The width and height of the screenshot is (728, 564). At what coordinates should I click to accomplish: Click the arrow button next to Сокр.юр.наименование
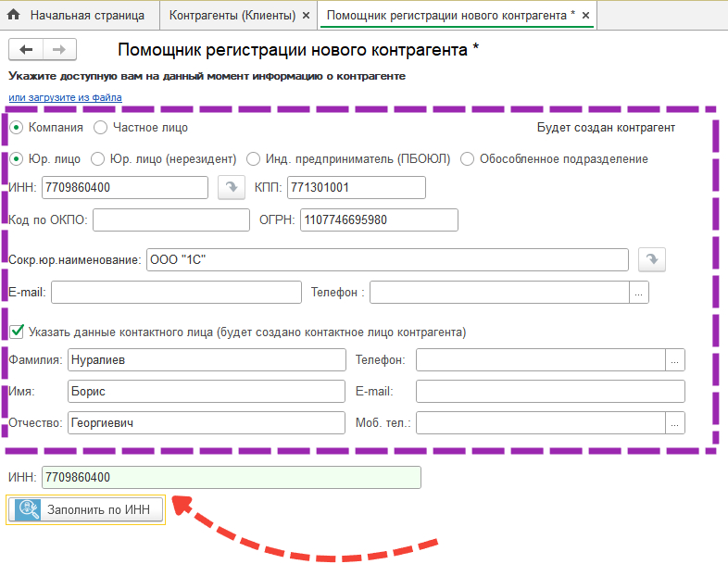coord(652,259)
